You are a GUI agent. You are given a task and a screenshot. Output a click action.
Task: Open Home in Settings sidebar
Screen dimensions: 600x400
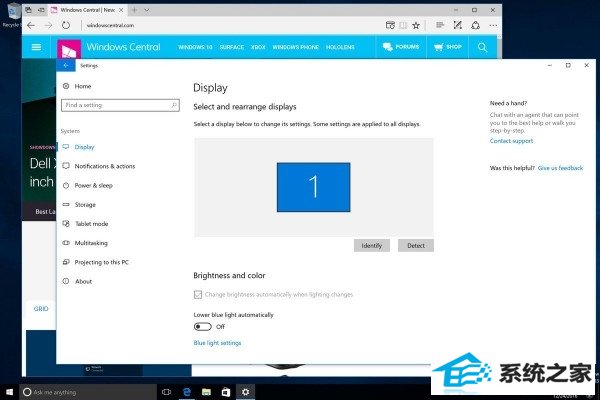[x=83, y=86]
